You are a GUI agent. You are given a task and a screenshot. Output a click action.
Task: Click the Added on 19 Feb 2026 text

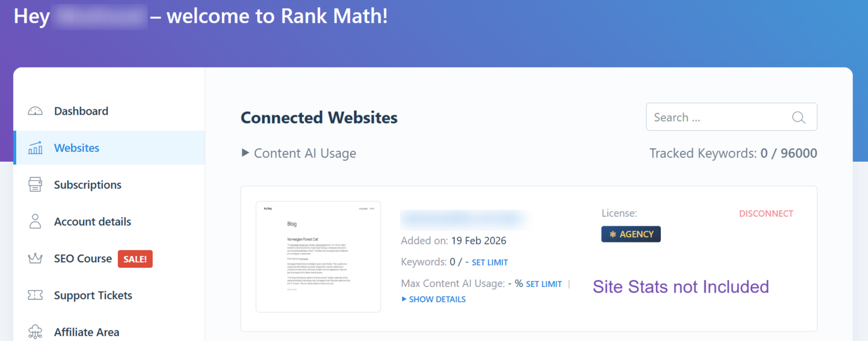coord(454,241)
